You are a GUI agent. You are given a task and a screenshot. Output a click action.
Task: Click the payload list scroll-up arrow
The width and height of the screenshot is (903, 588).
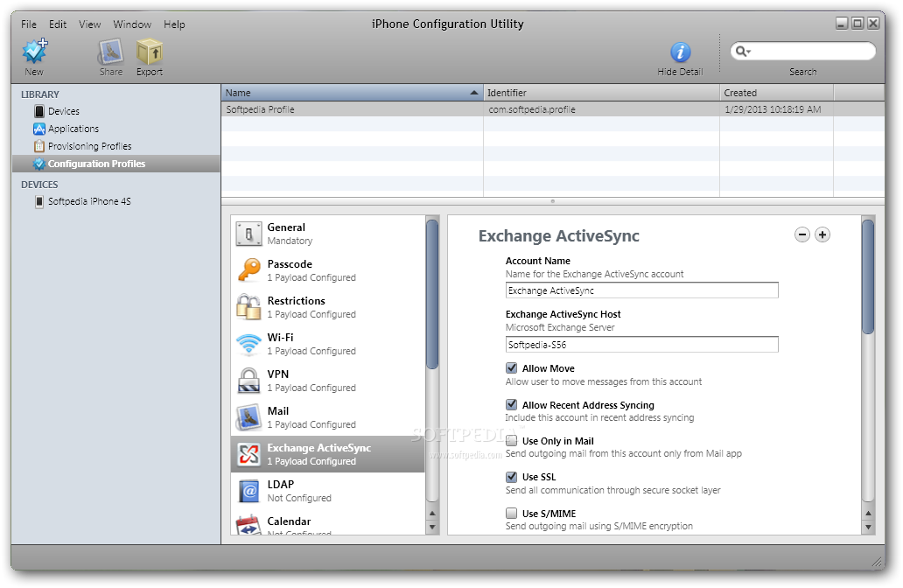pos(432,513)
